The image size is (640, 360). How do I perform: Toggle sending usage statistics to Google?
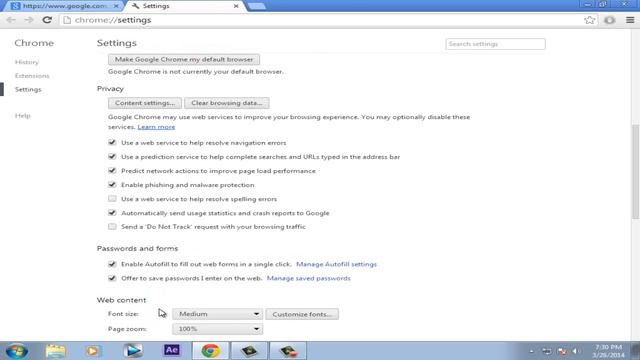tap(112, 213)
